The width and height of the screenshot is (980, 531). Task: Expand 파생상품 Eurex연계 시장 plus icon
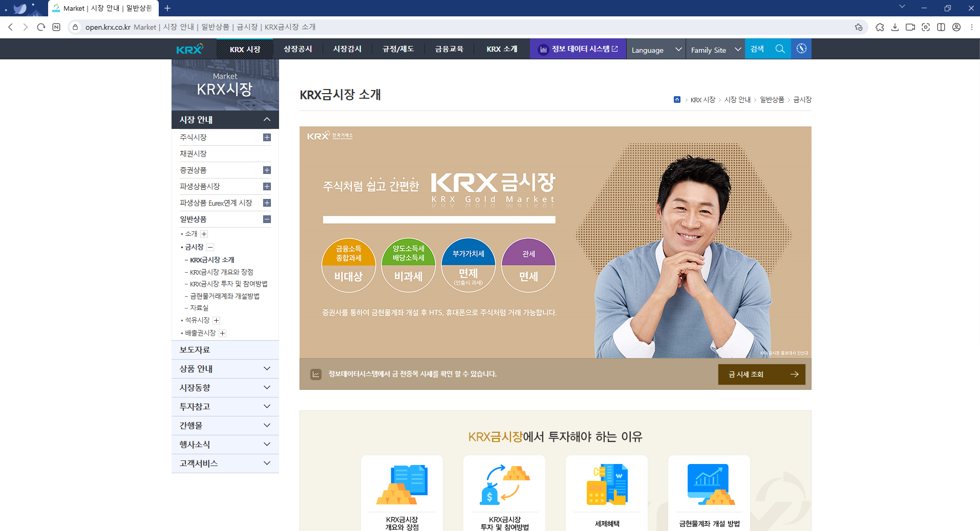click(x=267, y=203)
